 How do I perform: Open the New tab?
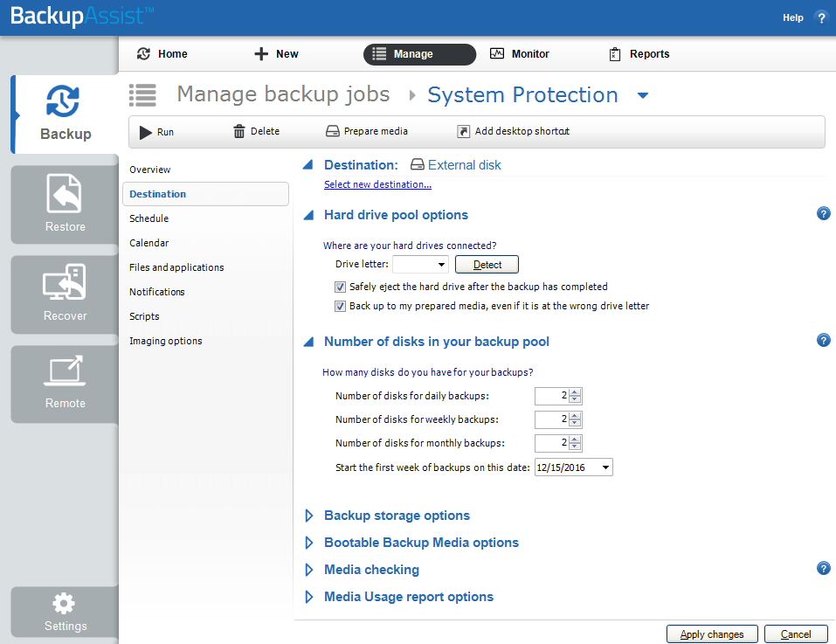point(276,54)
